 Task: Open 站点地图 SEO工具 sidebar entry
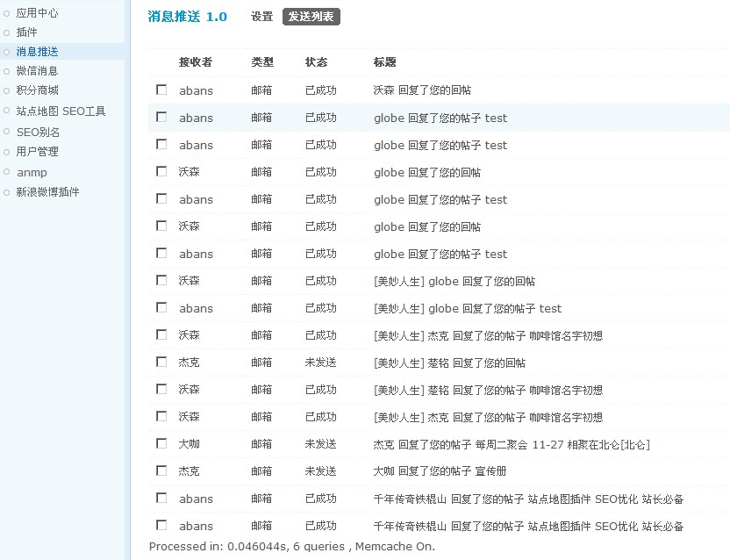(61, 111)
